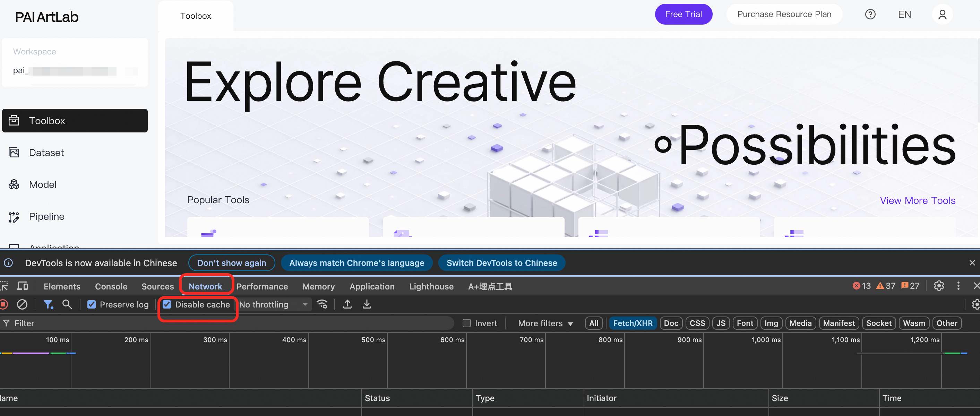Clear the network log
980x416 pixels.
pyautogui.click(x=22, y=305)
